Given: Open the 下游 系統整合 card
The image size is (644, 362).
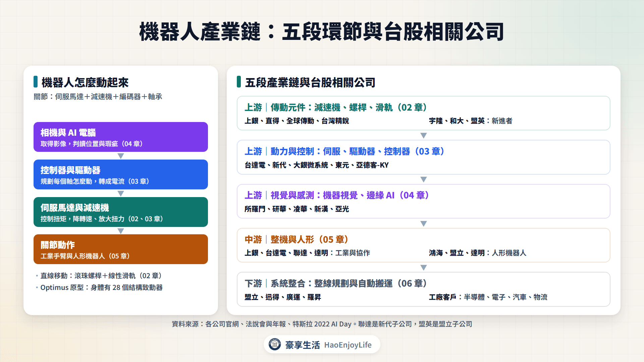Looking at the screenshot, I should (423, 289).
